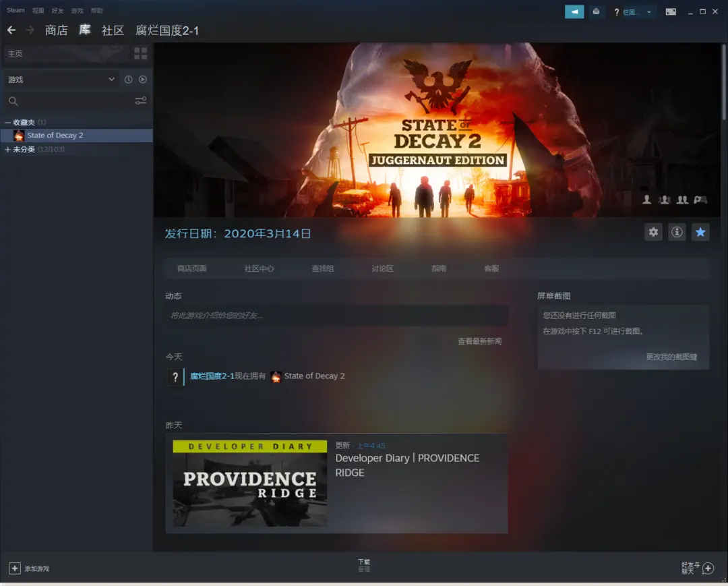Viewport: 728px width, 586px height.
Task: Open the announcements megaphone icon
Action: click(x=574, y=11)
